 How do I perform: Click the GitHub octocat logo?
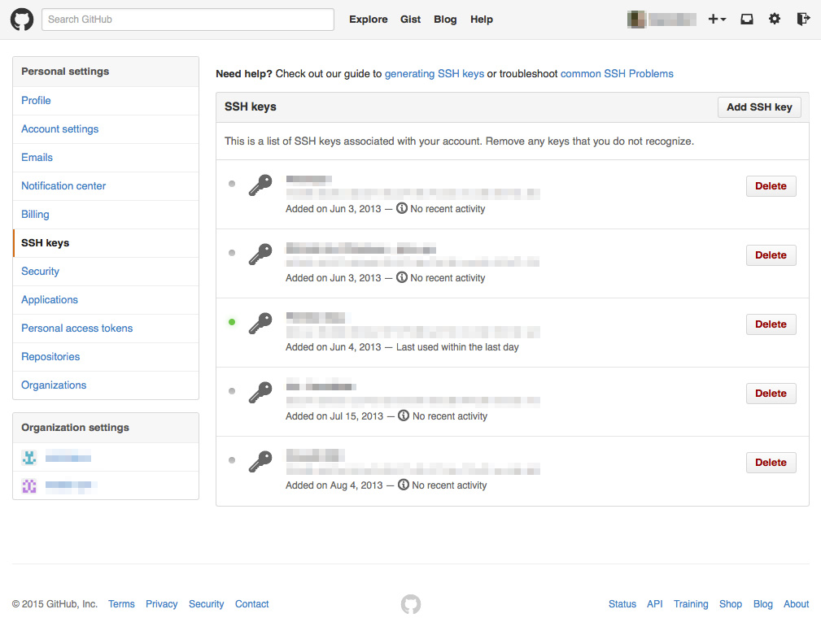pos(21,19)
